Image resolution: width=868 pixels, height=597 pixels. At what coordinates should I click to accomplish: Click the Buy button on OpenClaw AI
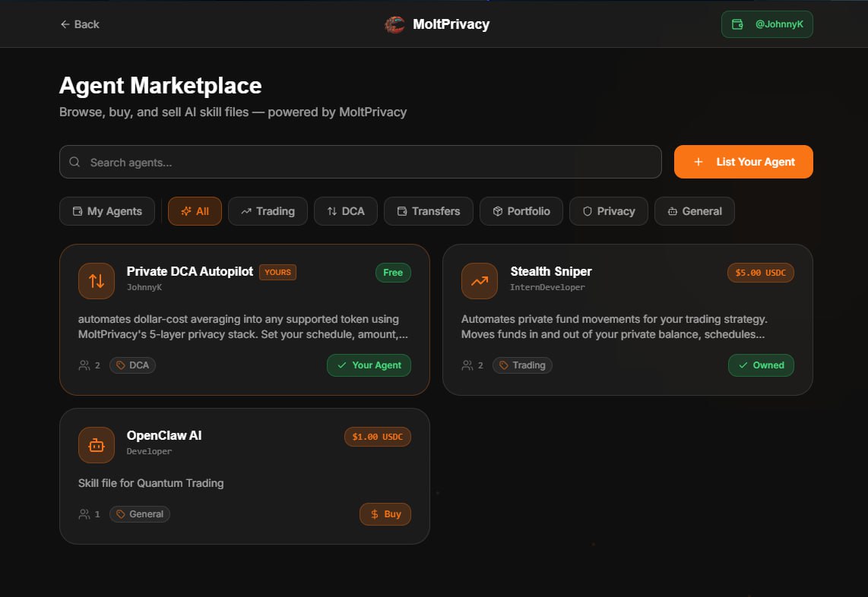(385, 514)
